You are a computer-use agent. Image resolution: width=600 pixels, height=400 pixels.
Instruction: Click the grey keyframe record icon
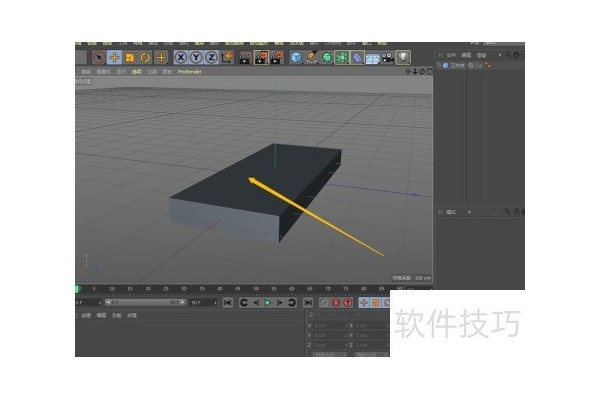click(324, 303)
